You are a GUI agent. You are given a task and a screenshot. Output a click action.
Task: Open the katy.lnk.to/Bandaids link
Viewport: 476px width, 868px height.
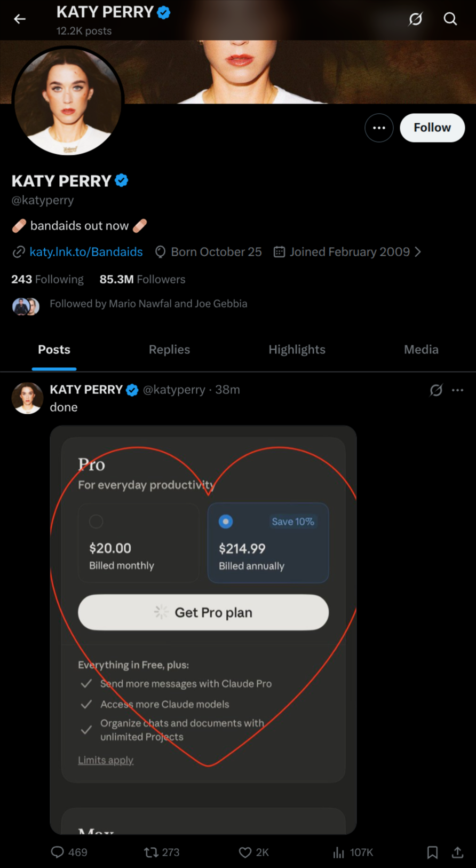(x=86, y=252)
